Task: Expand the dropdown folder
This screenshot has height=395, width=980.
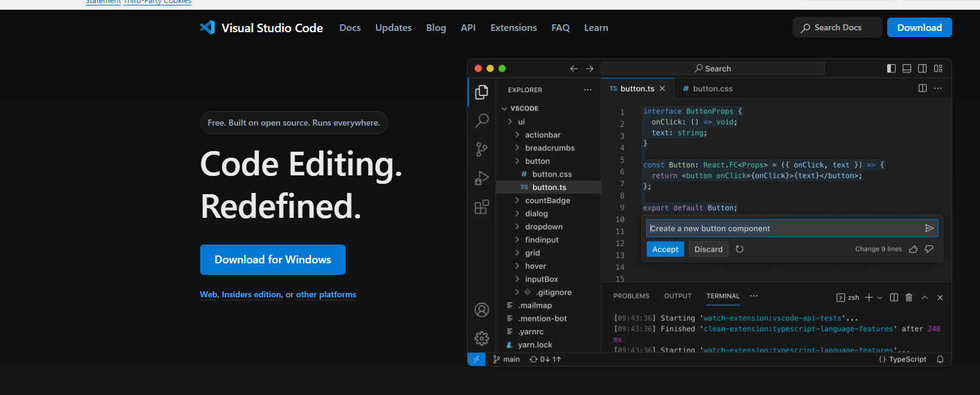Action: coord(517,226)
